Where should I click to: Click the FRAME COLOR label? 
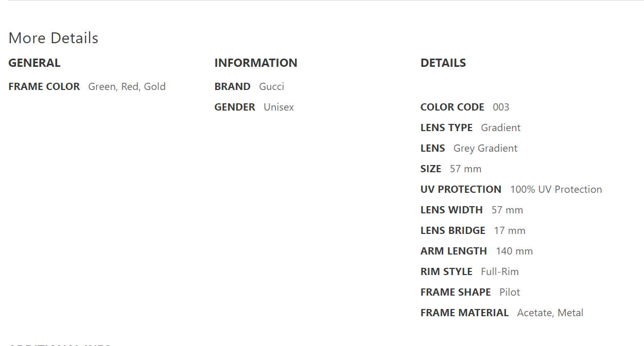click(x=44, y=86)
